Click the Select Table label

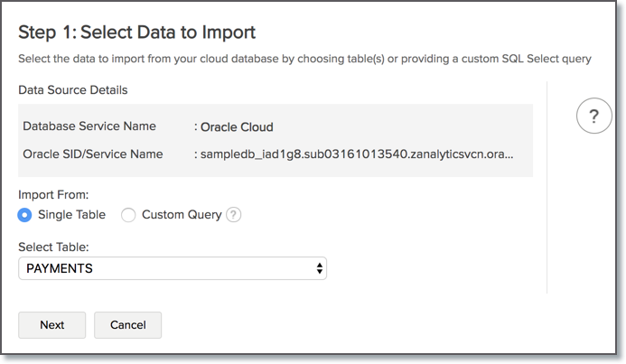click(x=54, y=247)
